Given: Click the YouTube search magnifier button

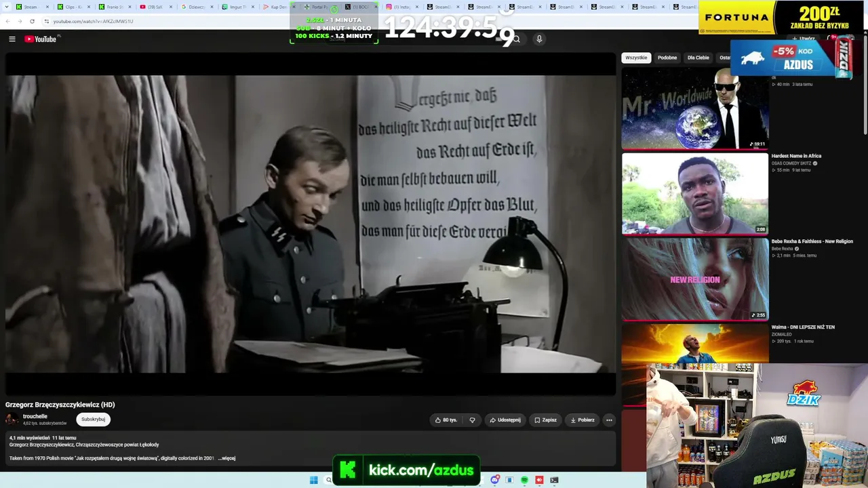Looking at the screenshot, I should tap(516, 39).
